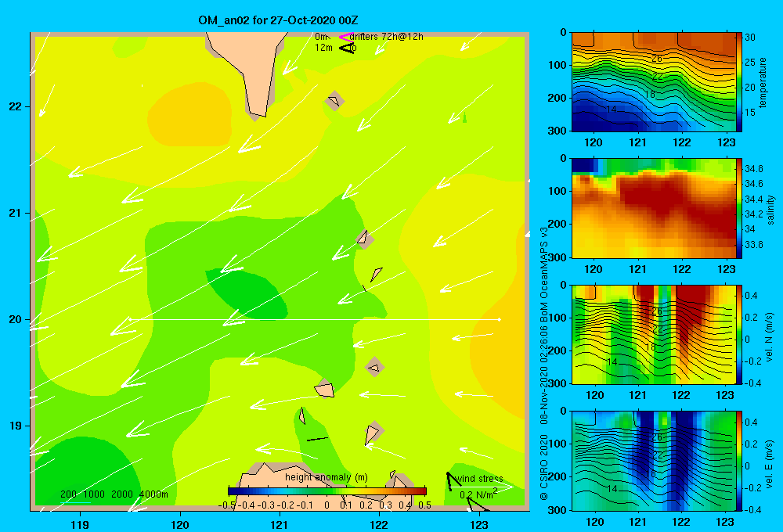Image resolution: width=783 pixels, height=532 pixels.
Task: Click the island east of 121.8E near 20.75N
Action: 365,239
